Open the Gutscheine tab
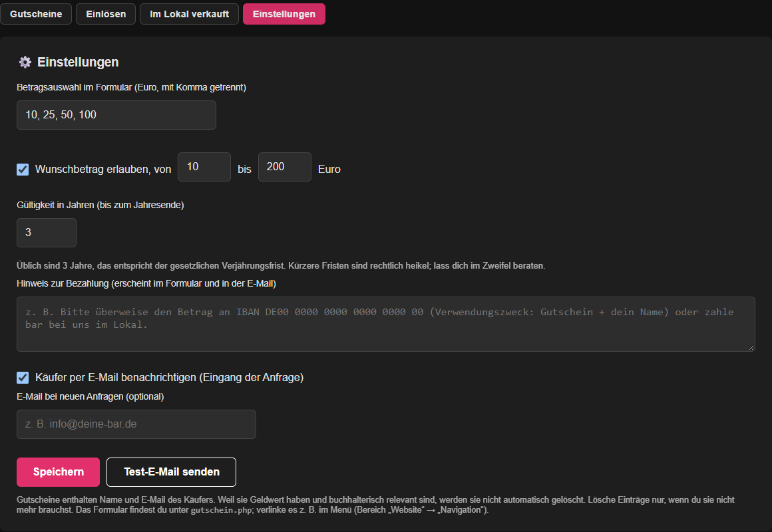This screenshot has width=772, height=532. (x=36, y=14)
